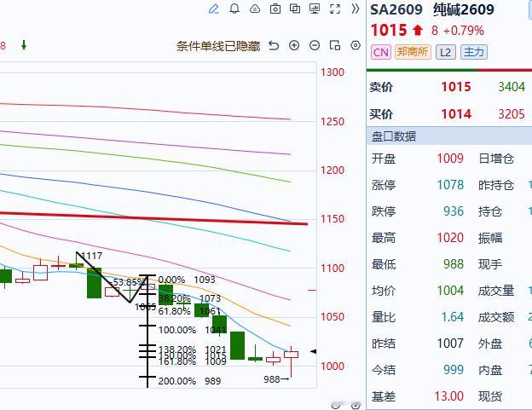Select the 盘口数据 section header
The image size is (532, 410).
tap(449, 136)
